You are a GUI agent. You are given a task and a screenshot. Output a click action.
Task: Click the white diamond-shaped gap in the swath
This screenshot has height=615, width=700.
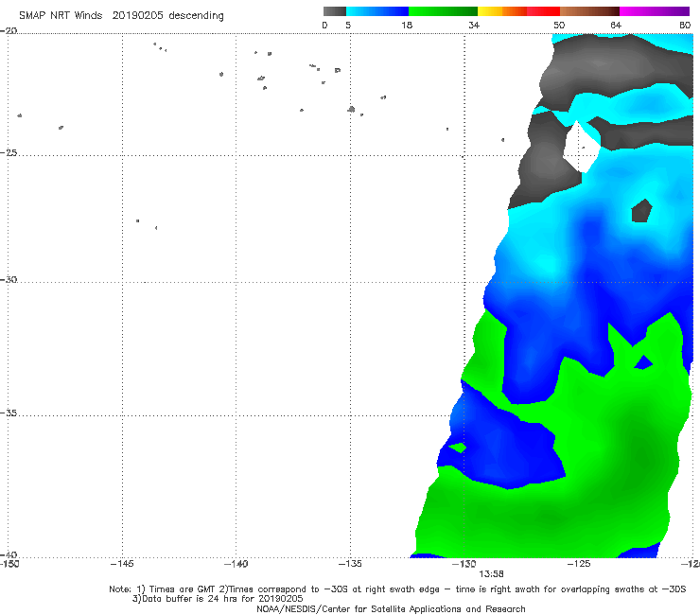point(581,149)
